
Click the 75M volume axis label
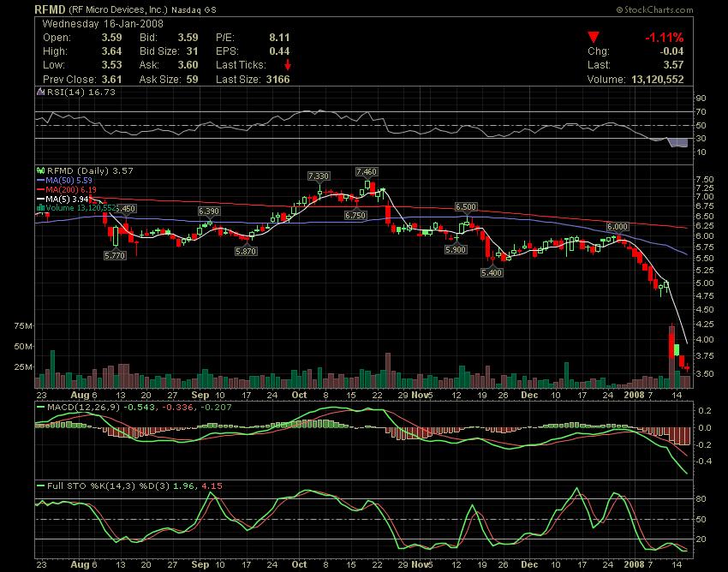tap(23, 326)
